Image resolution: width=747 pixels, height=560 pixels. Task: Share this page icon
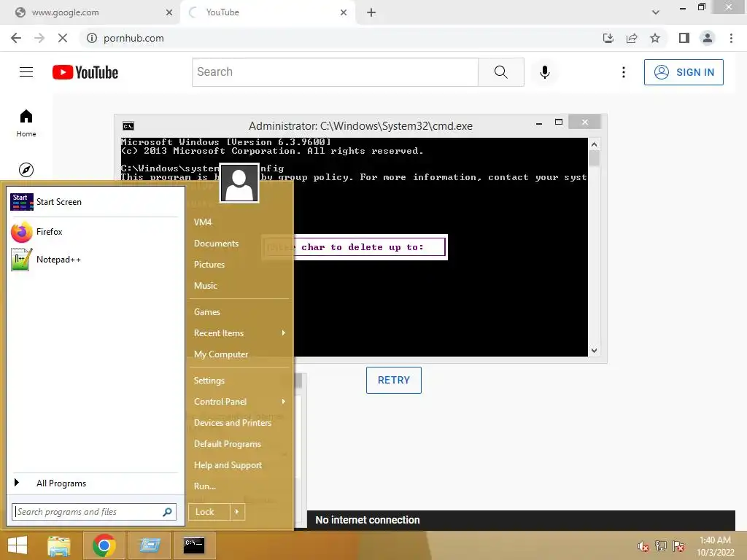pyautogui.click(x=632, y=38)
